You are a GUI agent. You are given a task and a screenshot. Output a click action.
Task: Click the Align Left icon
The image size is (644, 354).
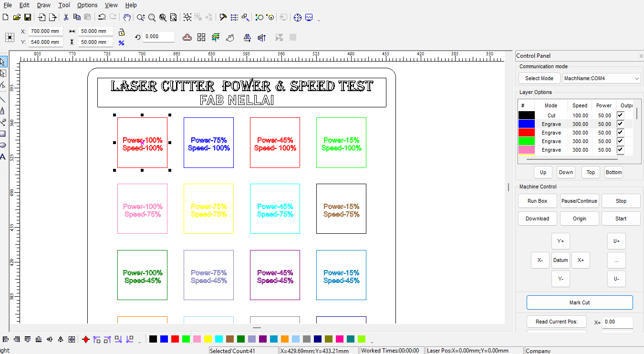pyautogui.click(x=6, y=339)
